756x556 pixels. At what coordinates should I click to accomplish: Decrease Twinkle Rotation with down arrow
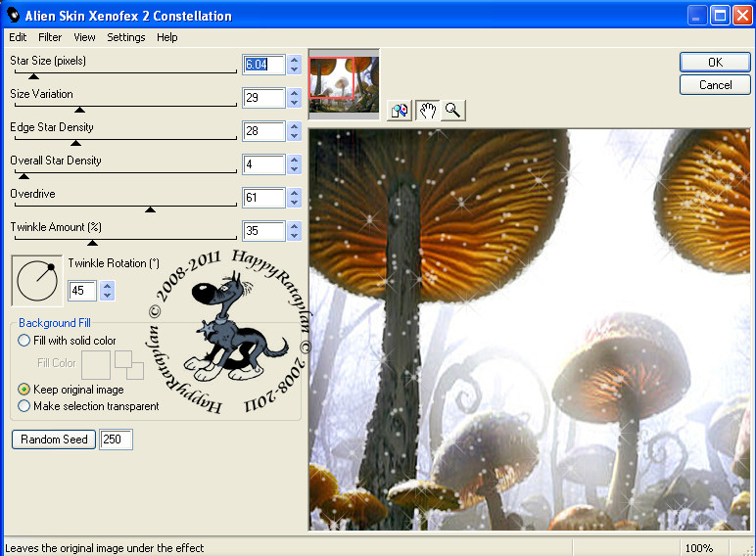[x=108, y=295]
